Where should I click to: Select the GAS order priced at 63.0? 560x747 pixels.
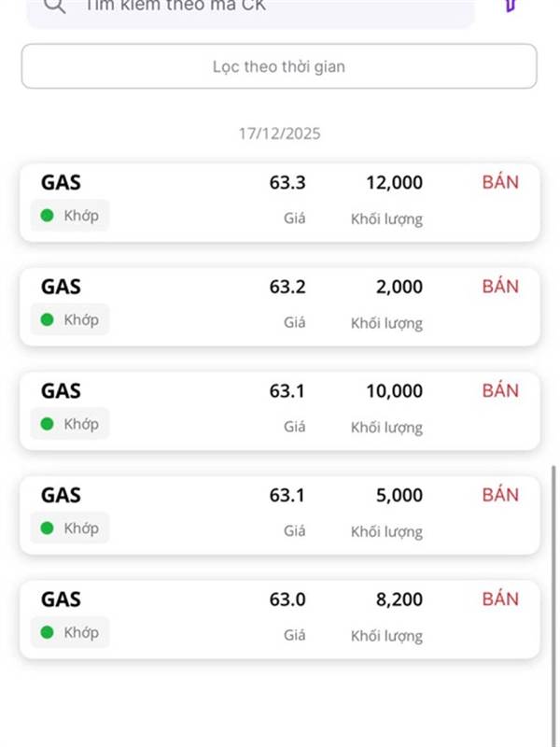click(x=279, y=619)
